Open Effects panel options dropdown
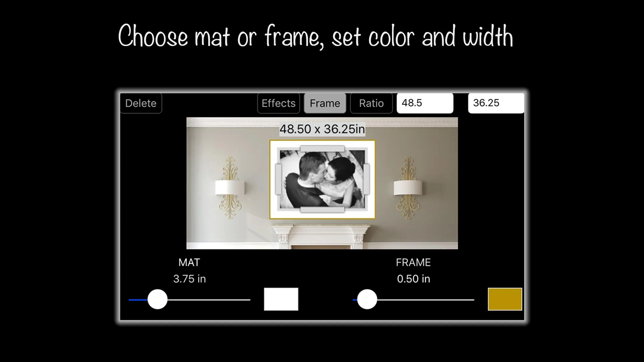The width and height of the screenshot is (644, 362). click(278, 103)
